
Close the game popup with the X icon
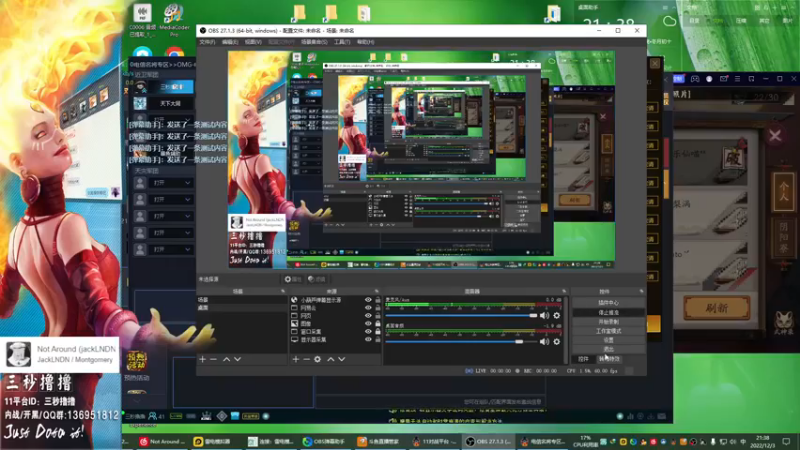click(x=775, y=136)
